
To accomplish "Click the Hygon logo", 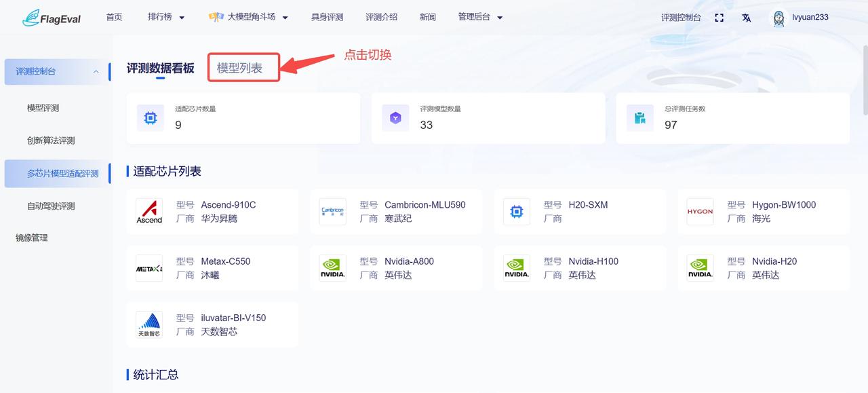I will 701,212.
